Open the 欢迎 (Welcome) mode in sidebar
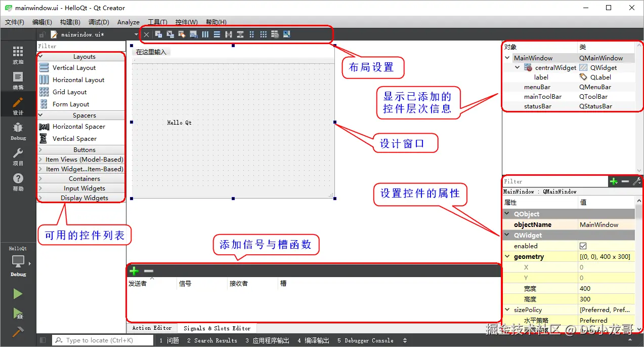 (x=18, y=55)
